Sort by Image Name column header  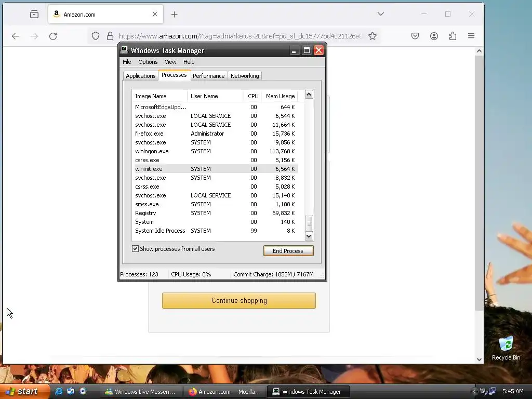click(x=159, y=96)
